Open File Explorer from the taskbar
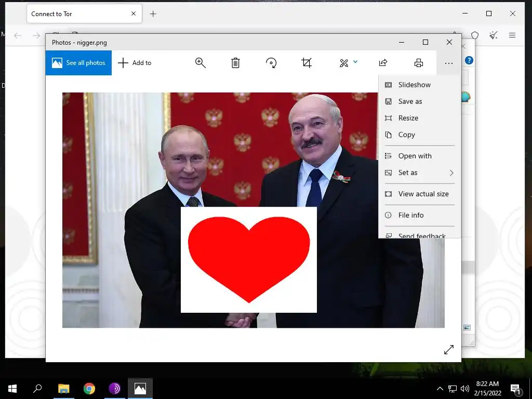The image size is (532, 399). 63,389
